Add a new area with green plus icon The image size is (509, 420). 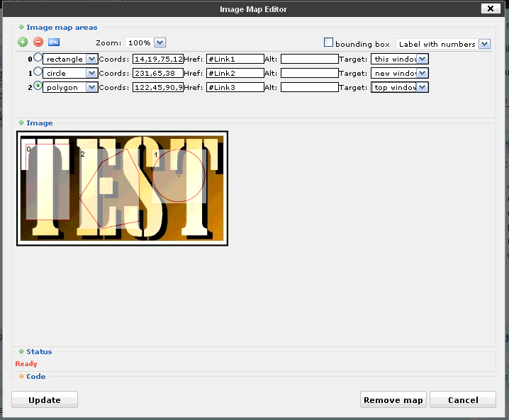point(23,42)
